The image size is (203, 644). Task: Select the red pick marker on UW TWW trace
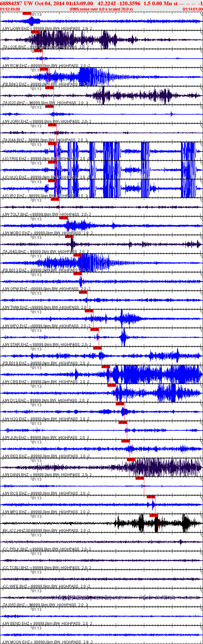[83, 292]
